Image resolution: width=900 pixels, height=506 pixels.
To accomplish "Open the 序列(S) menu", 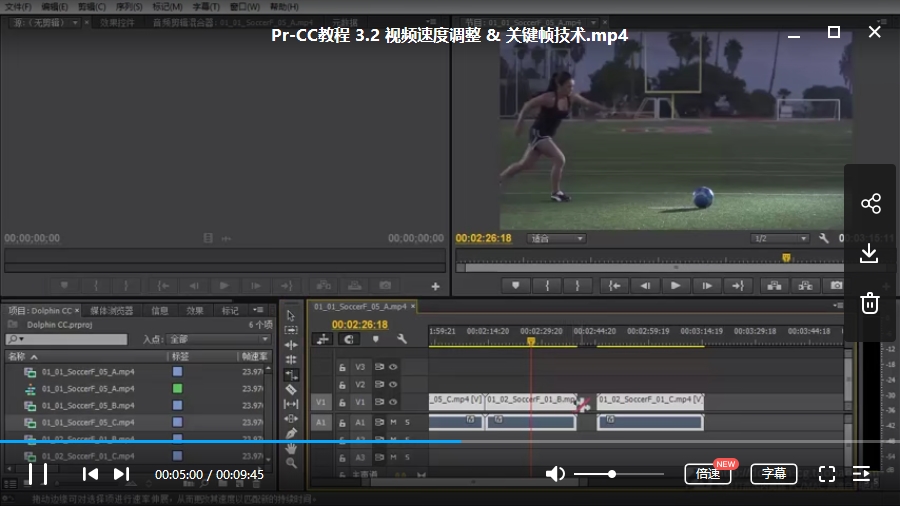I will [129, 7].
